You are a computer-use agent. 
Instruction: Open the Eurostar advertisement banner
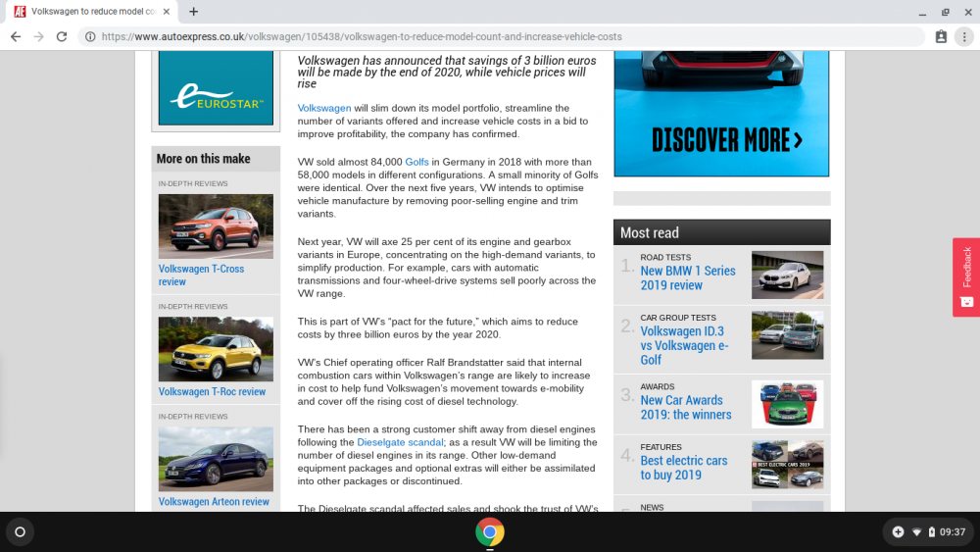216,88
